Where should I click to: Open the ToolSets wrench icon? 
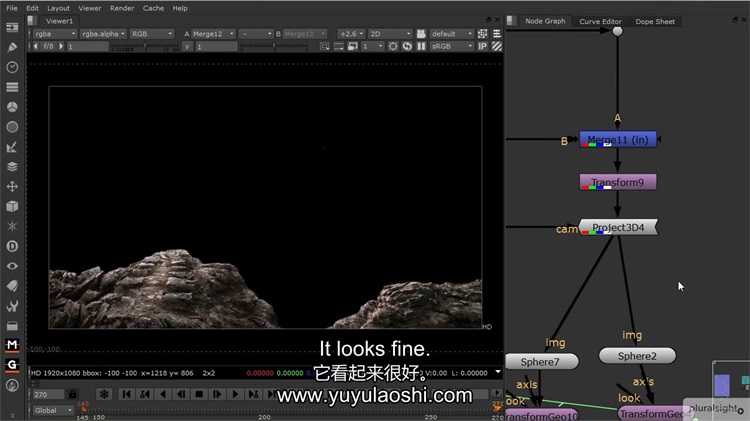12,306
